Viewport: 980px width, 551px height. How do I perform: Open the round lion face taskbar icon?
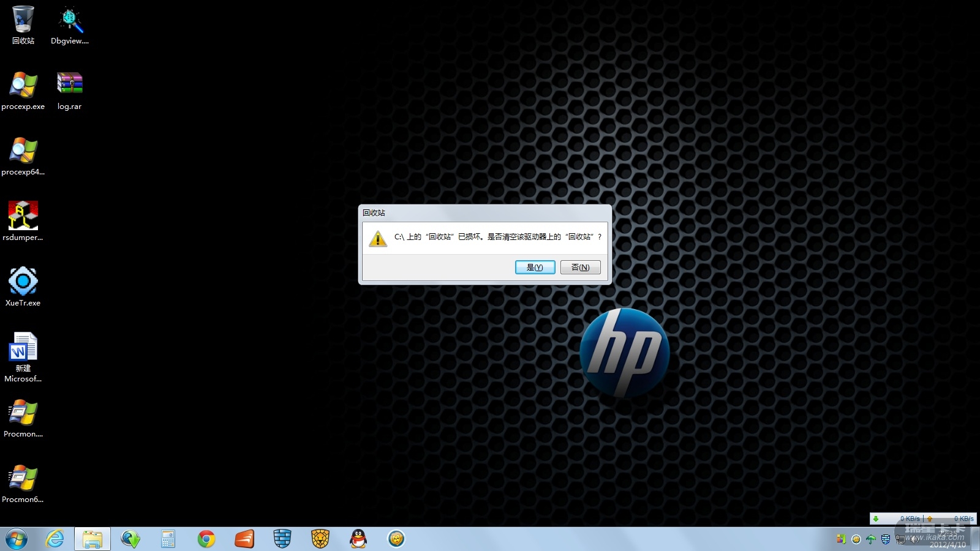tap(396, 539)
